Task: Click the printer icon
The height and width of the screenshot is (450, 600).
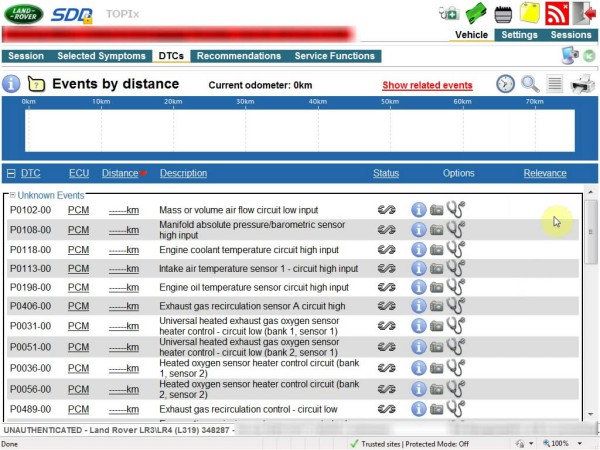Action: 582,84
